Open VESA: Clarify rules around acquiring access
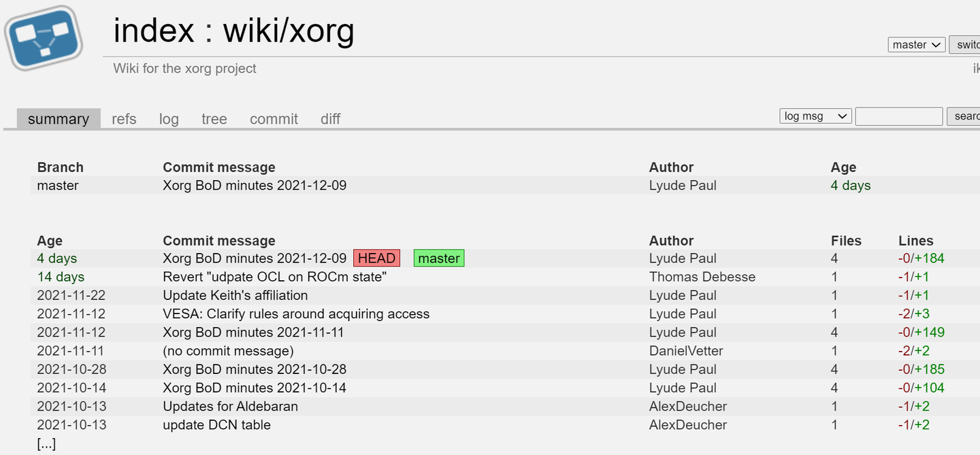 (296, 314)
